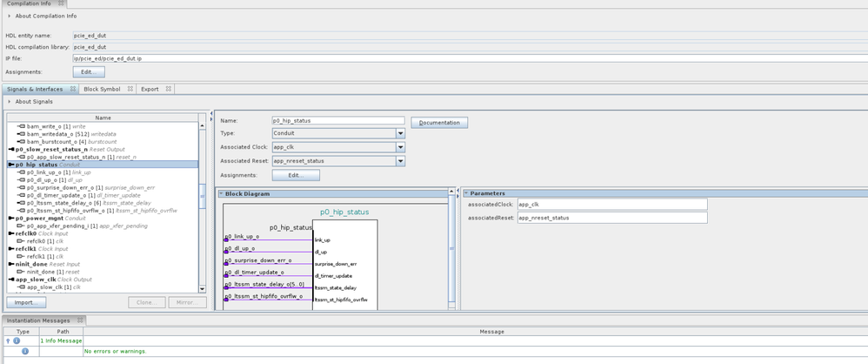
Task: Open the Type dropdown
Action: pyautogui.click(x=400, y=134)
